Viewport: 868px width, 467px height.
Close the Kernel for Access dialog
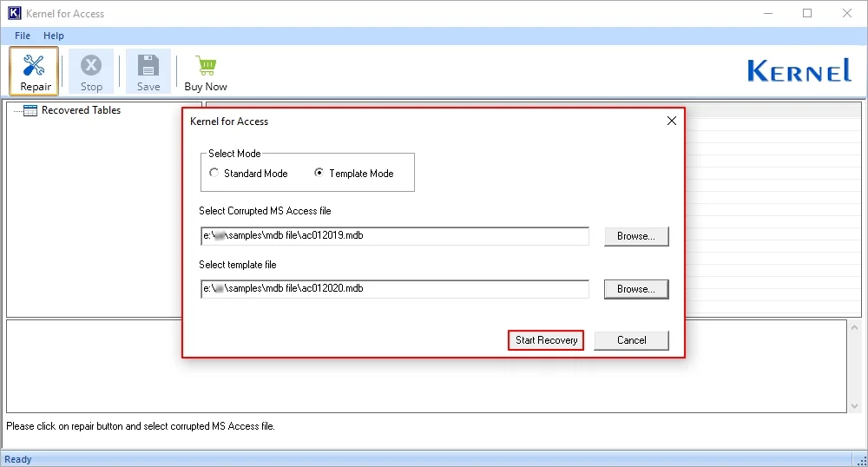click(671, 122)
